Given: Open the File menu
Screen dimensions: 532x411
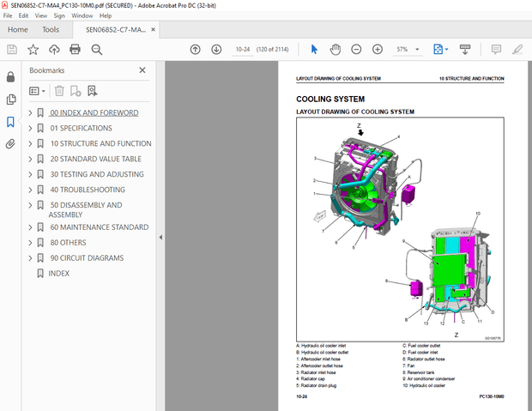Looking at the screenshot, I should (8, 15).
